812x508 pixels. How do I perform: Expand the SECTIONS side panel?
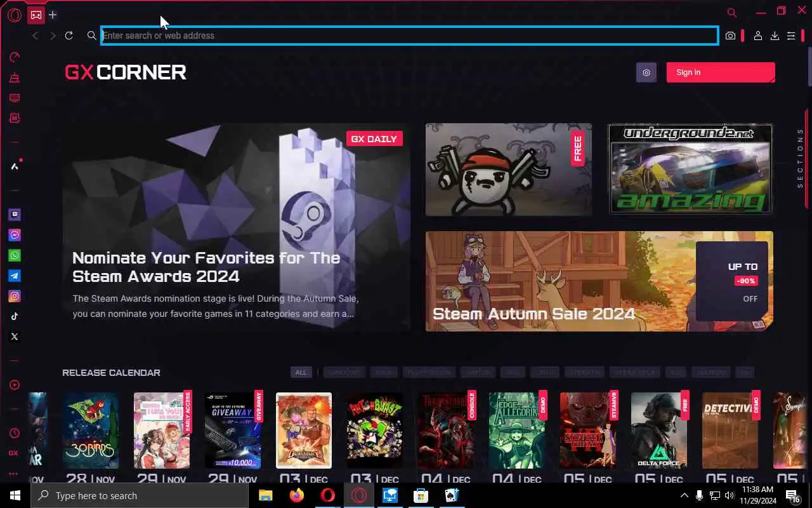[x=800, y=158]
